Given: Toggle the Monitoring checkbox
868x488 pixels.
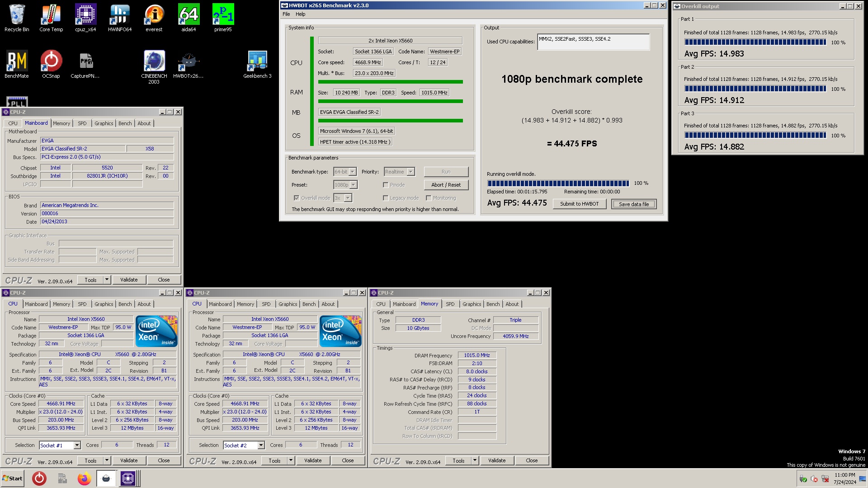Looking at the screenshot, I should point(429,198).
